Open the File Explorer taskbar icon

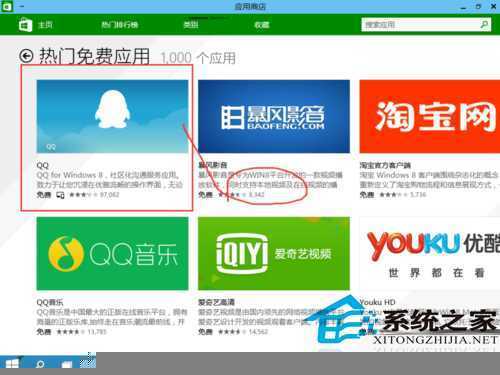click(x=67, y=364)
